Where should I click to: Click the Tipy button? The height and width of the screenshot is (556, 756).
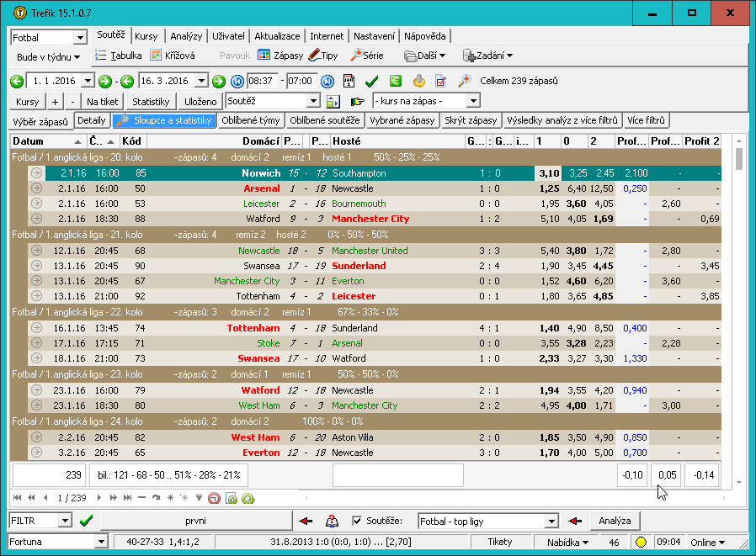pos(323,56)
